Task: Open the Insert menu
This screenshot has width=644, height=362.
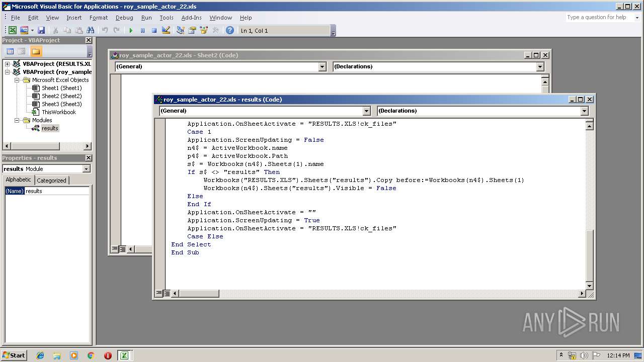Action: click(x=74, y=18)
